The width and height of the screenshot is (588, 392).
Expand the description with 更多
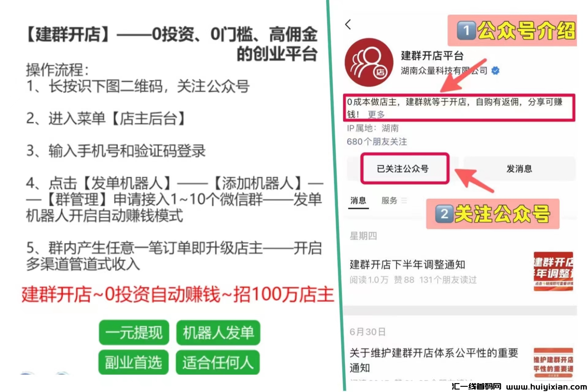376,115
